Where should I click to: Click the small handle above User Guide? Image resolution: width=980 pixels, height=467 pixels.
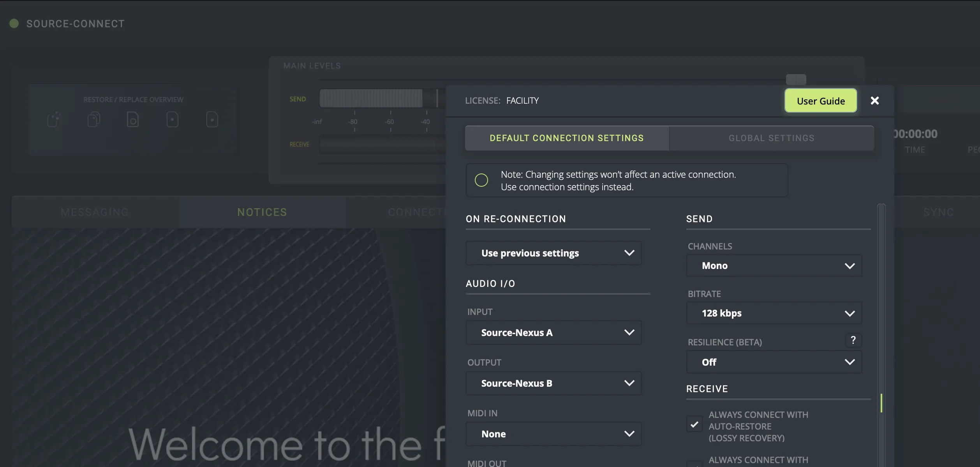[796, 80]
